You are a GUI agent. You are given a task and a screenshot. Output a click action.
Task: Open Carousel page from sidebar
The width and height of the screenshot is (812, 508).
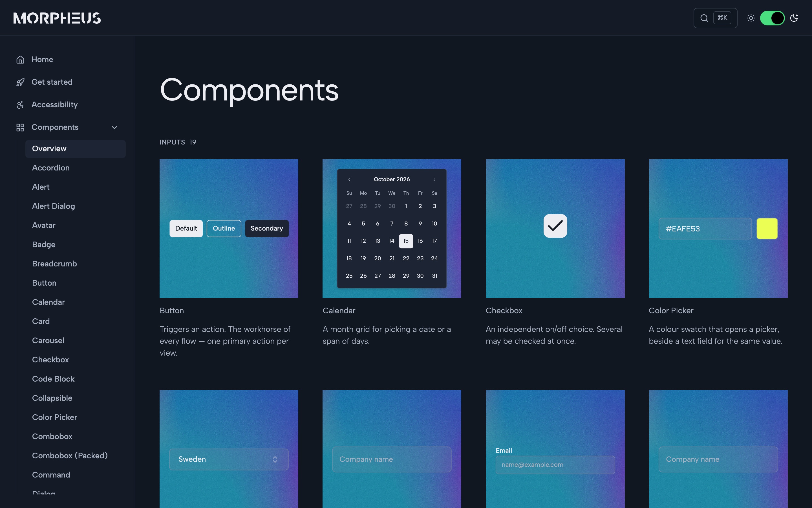click(x=48, y=340)
